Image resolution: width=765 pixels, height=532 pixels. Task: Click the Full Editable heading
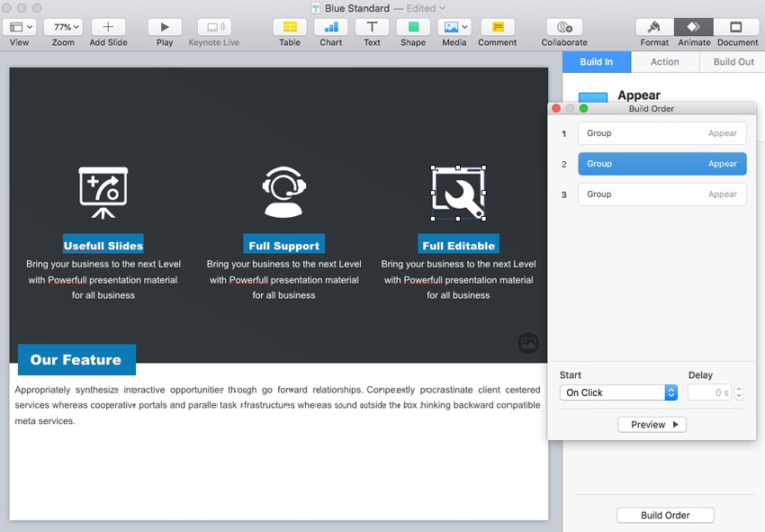click(x=459, y=244)
